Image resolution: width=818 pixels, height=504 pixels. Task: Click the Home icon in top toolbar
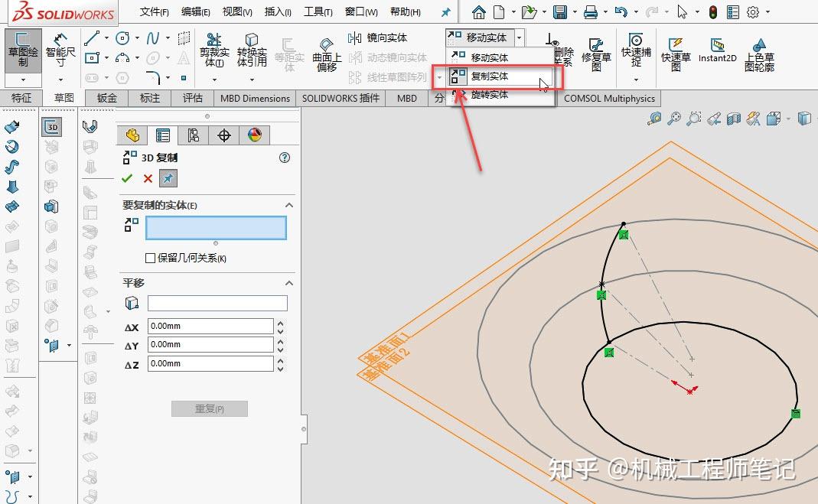(478, 11)
